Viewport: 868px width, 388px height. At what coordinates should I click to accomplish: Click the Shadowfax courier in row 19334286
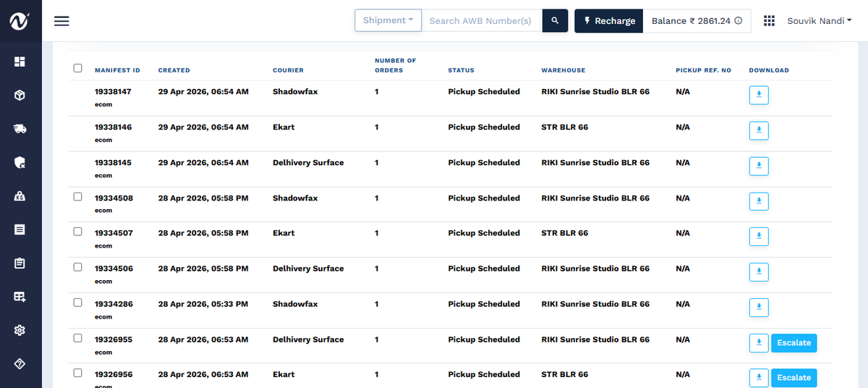295,304
